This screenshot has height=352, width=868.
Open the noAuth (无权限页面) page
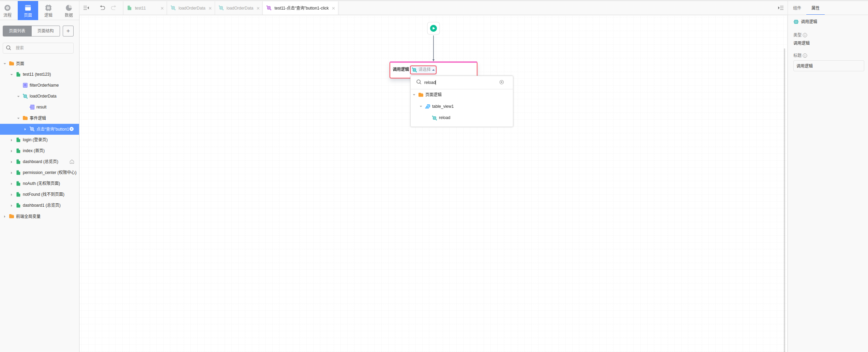point(41,184)
